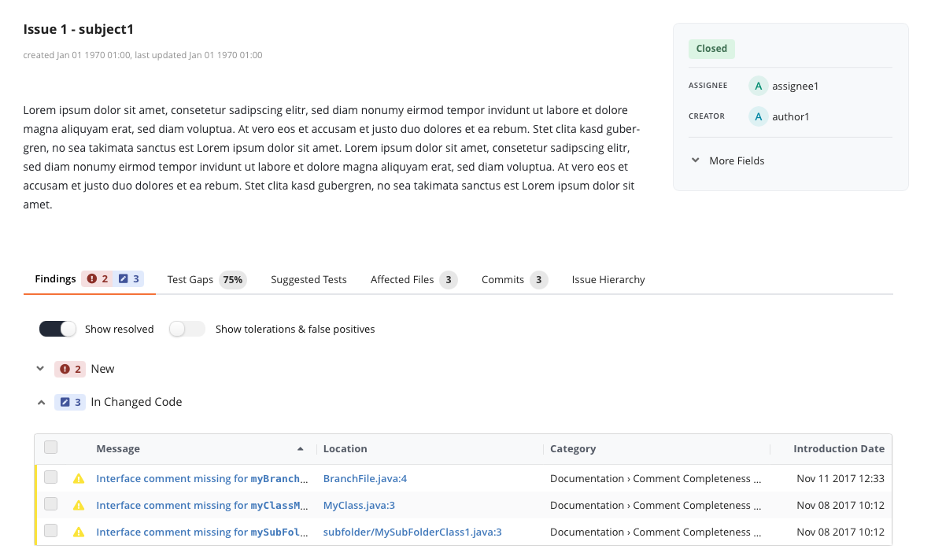This screenshot has width=931, height=560.
Task: Collapse the In Changed Code group
Action: [x=41, y=402]
